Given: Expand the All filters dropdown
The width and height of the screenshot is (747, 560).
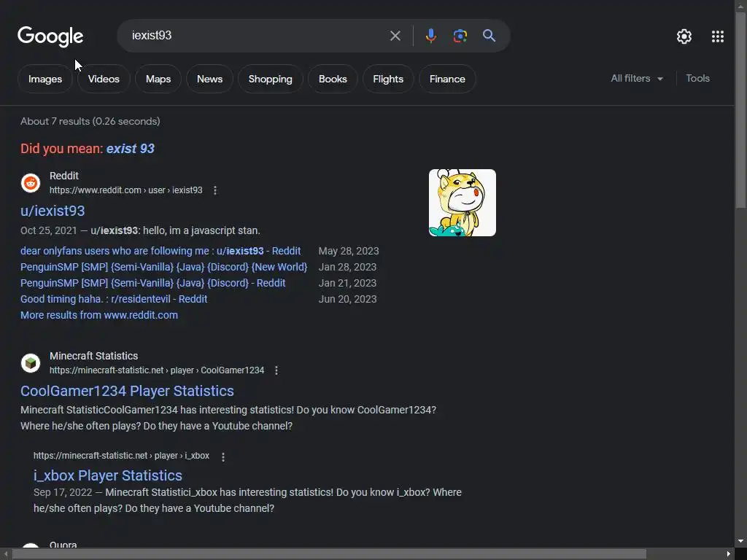Looking at the screenshot, I should (x=637, y=79).
